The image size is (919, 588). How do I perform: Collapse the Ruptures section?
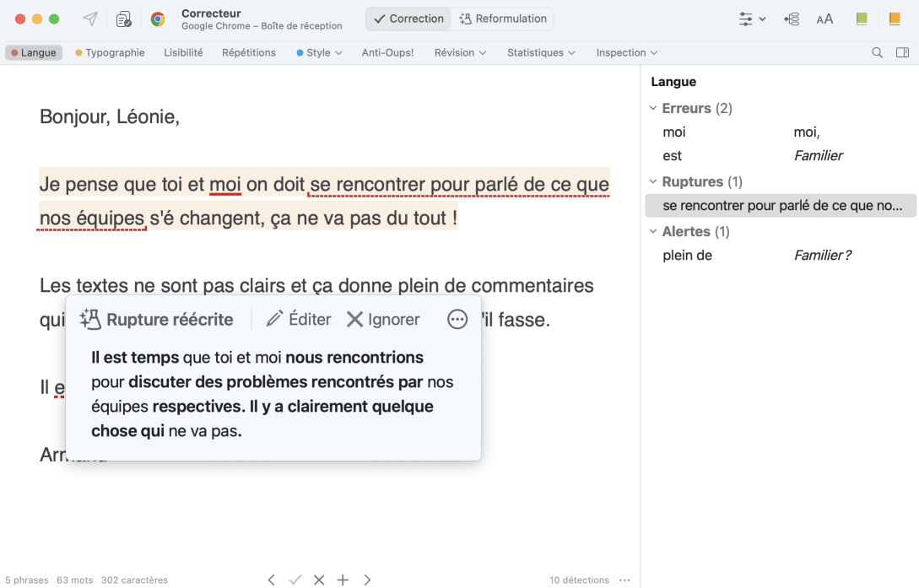click(x=652, y=181)
